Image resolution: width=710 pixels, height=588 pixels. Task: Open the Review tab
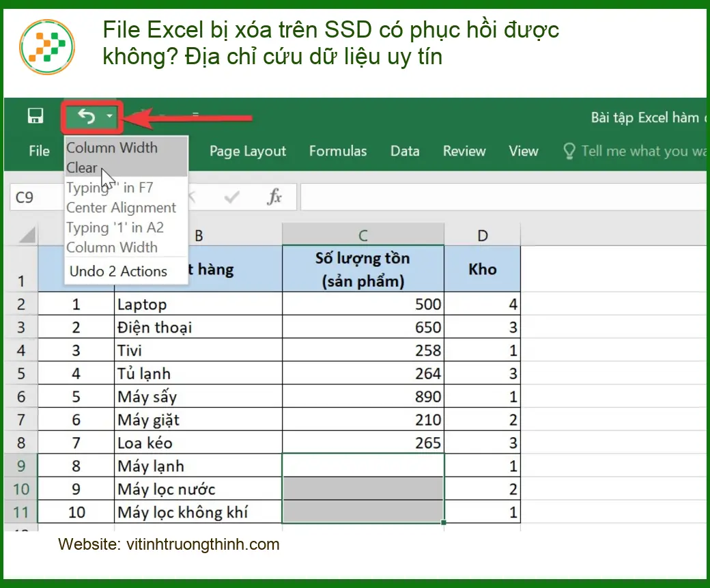pos(464,151)
